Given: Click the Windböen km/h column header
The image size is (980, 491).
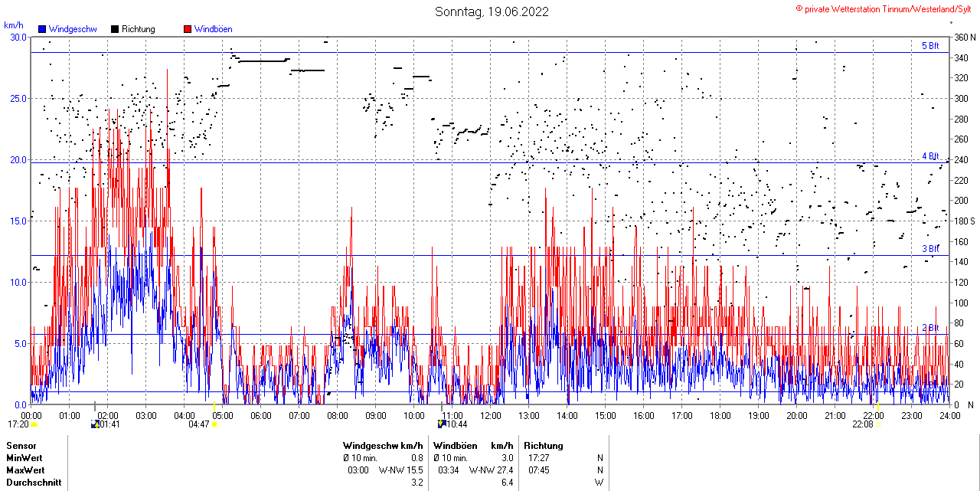Looking at the screenshot, I should (473, 446).
